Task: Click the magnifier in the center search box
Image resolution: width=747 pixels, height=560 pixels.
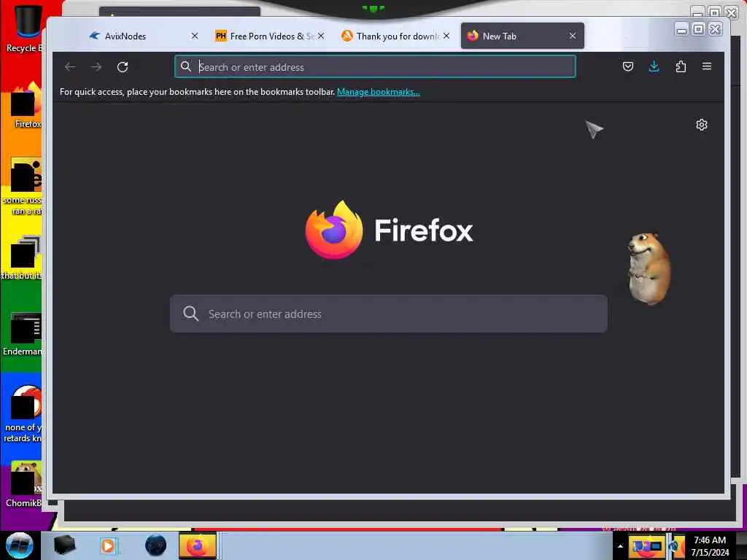Action: 190,314
